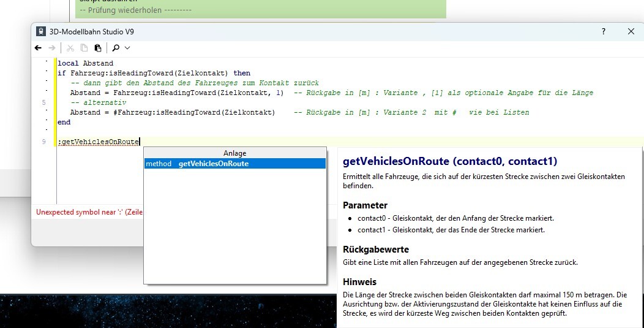644x328 pixels.
Task: Click the code line 'local Abstand'
Action: pos(86,63)
